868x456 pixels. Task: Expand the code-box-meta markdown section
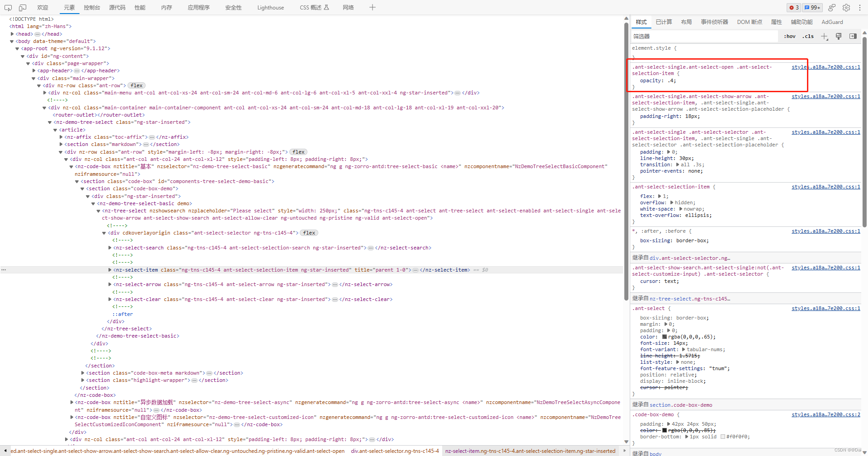(83, 373)
